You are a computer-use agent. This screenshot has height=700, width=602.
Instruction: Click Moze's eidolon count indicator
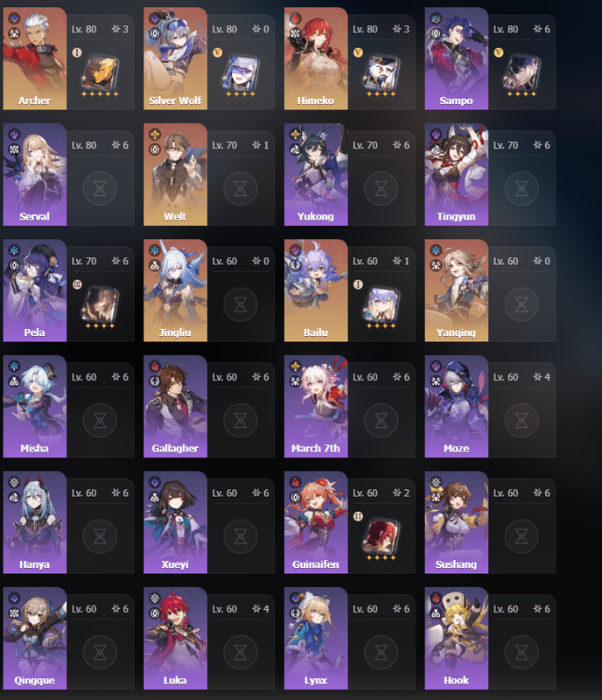point(542,377)
